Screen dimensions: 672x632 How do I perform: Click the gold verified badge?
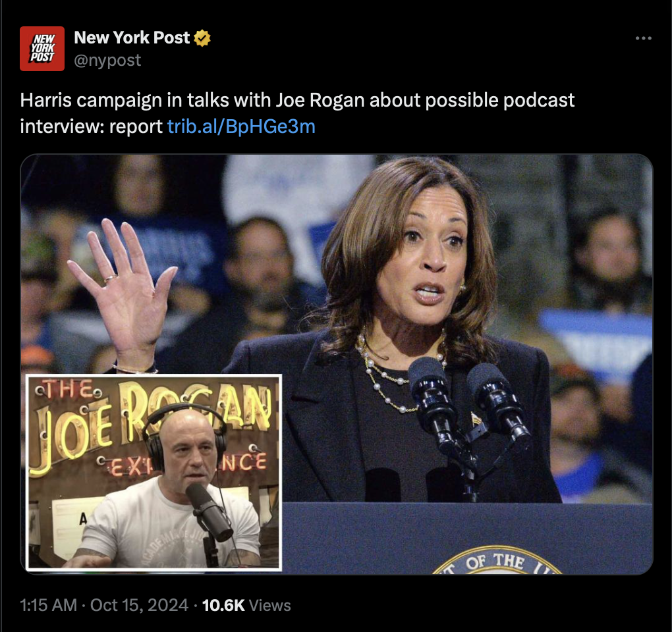[202, 38]
